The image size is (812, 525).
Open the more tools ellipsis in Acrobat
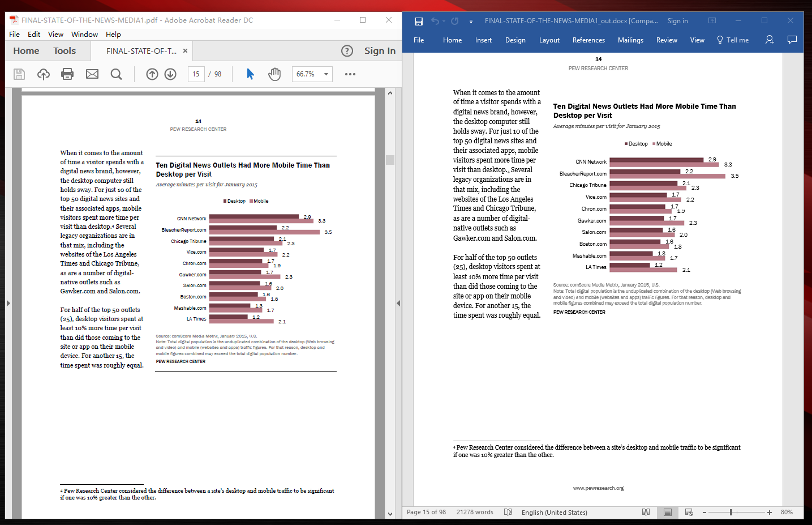(x=350, y=74)
